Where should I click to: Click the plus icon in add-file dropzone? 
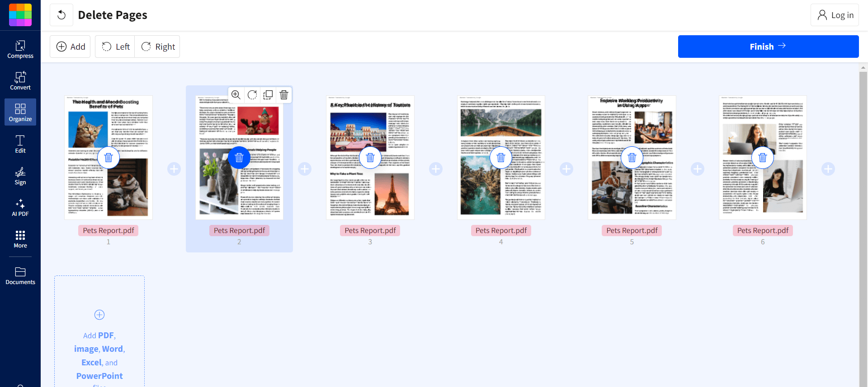(99, 315)
